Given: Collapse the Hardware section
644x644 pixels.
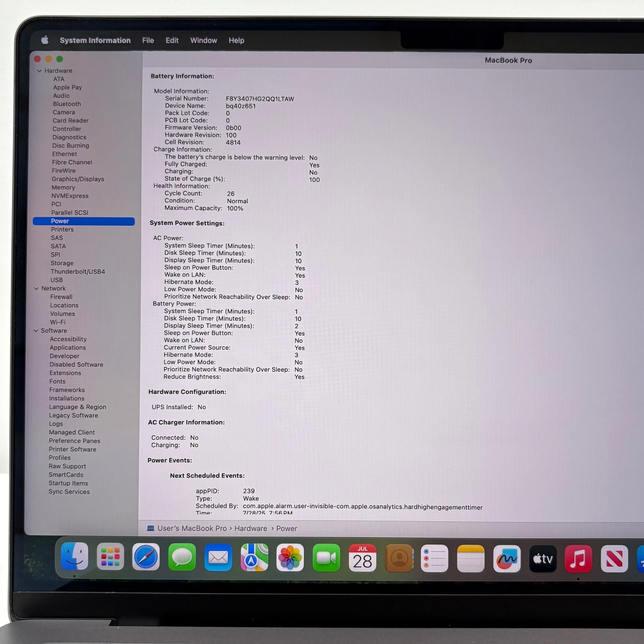Looking at the screenshot, I should (x=39, y=71).
